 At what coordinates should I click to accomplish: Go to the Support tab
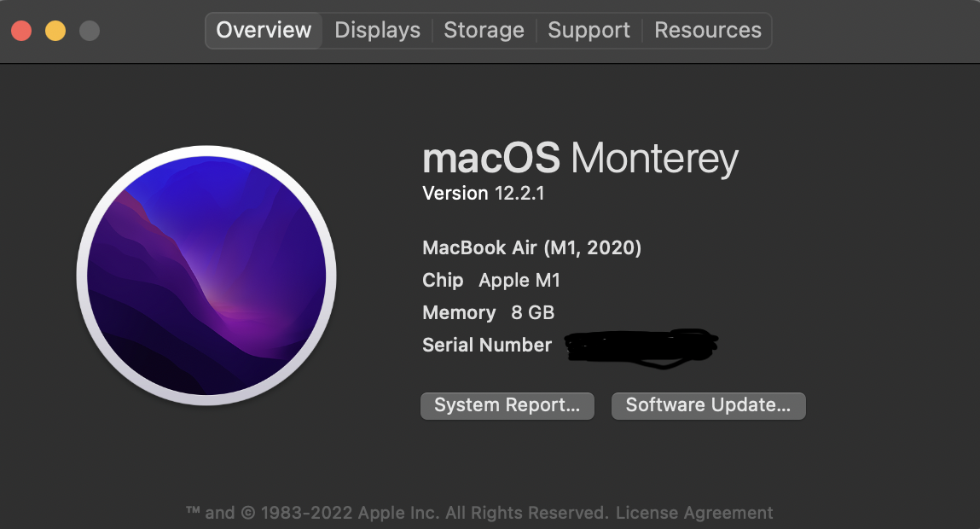tap(589, 31)
